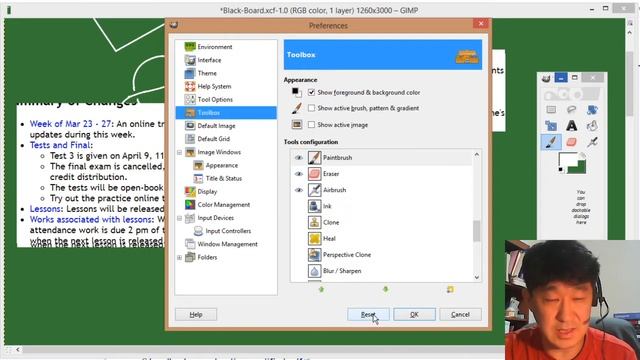Select the Toolbox page in the sidebar
Viewport: 640px width, 360px height.
tap(226, 113)
